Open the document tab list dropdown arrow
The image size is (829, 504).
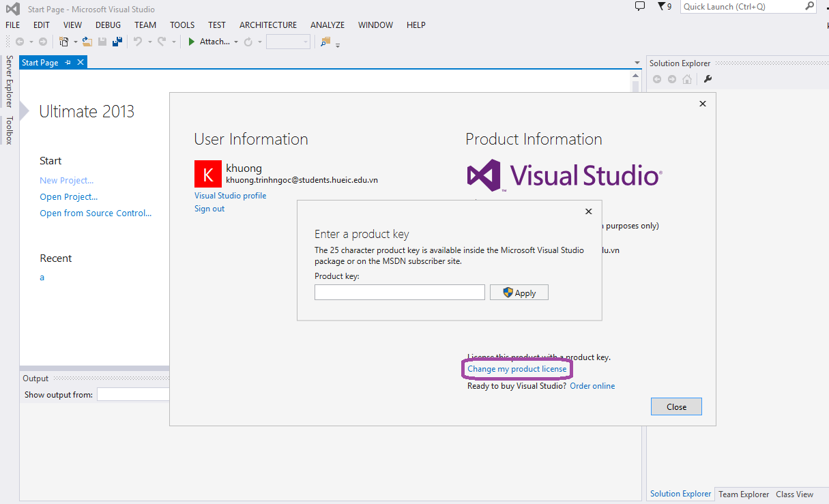coord(637,63)
